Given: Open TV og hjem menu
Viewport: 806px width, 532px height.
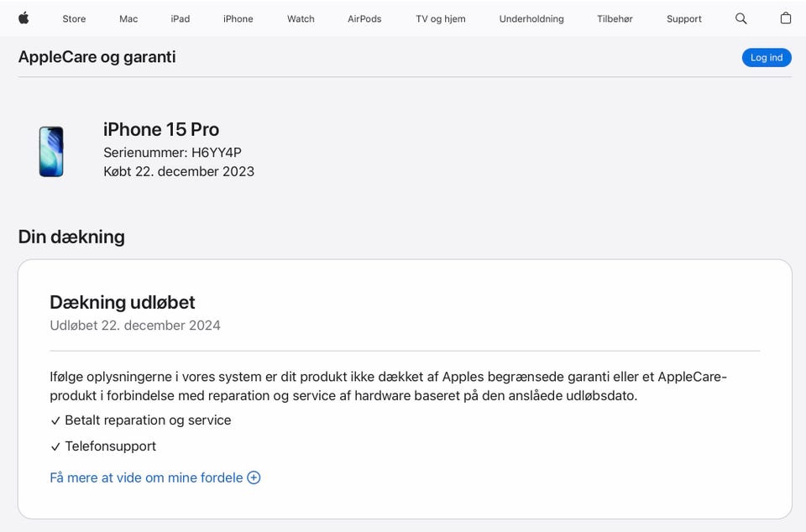Looking at the screenshot, I should (x=441, y=18).
